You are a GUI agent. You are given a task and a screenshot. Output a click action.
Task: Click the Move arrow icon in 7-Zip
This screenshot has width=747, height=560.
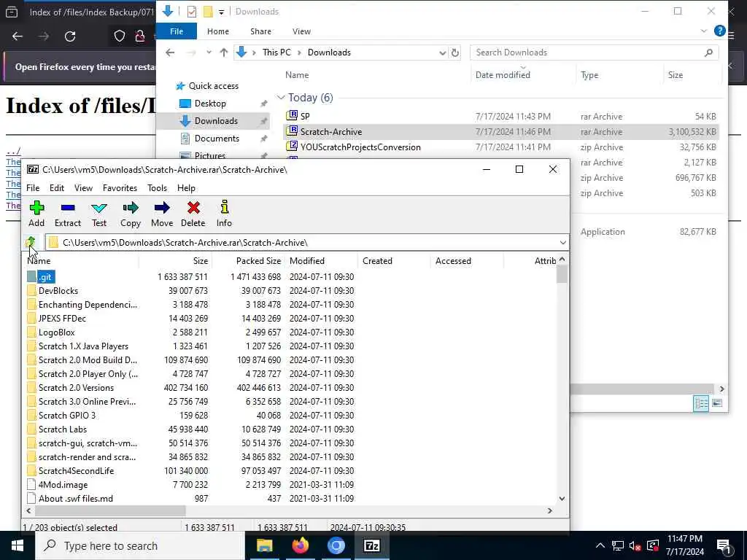(x=162, y=214)
